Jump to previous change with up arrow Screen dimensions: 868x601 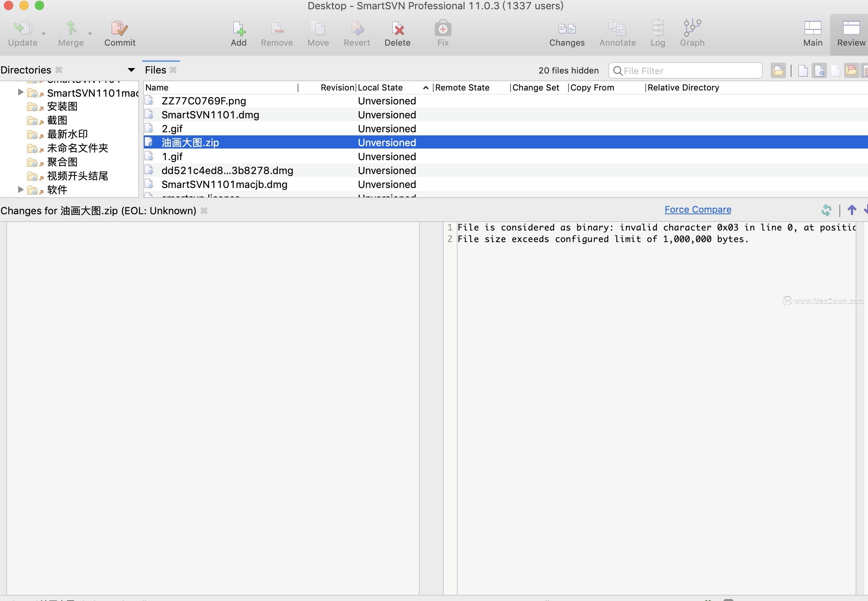(x=852, y=210)
